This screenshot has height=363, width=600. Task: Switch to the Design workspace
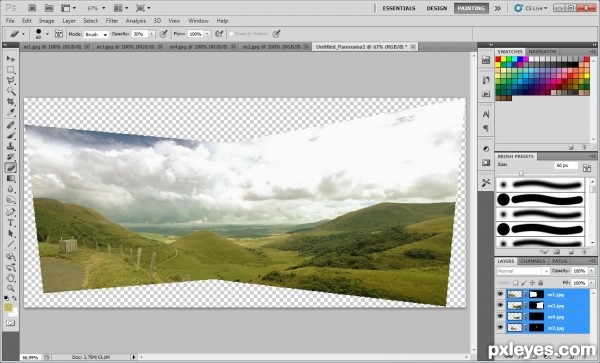coord(437,8)
